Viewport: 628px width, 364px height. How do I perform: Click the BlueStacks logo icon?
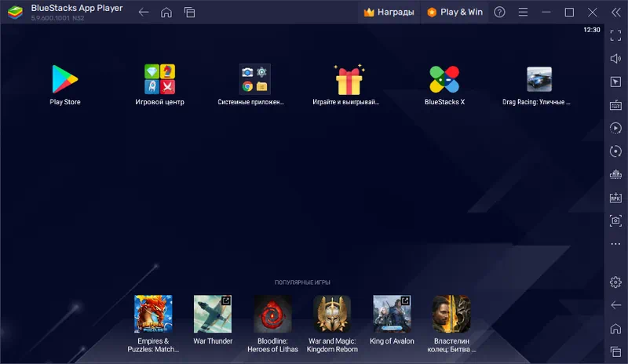(x=15, y=13)
